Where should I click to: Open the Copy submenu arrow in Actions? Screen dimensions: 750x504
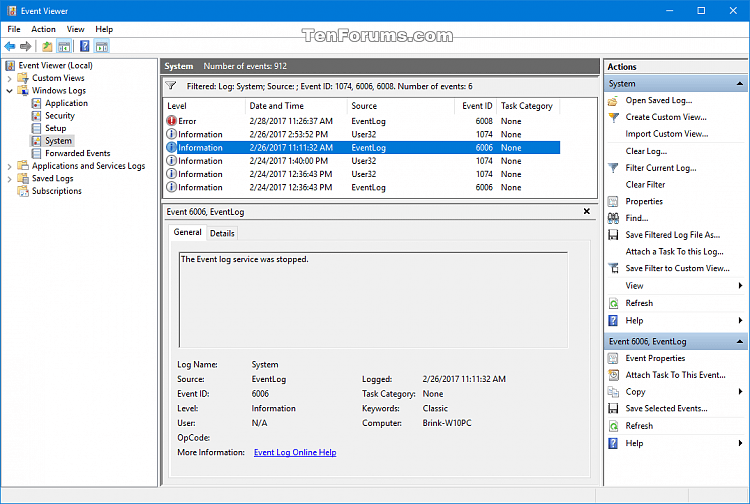click(740, 392)
